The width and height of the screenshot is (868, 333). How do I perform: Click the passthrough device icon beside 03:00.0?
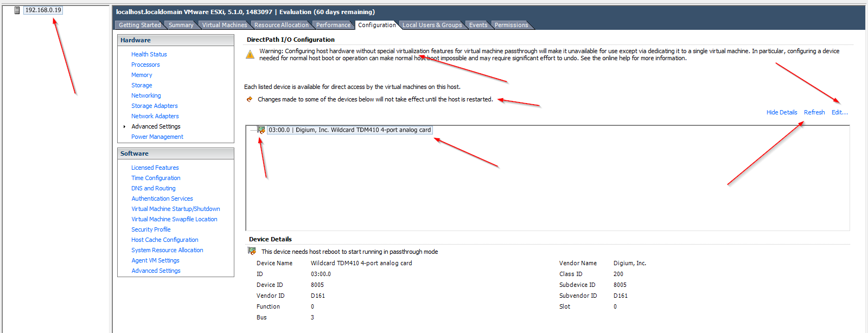click(261, 130)
